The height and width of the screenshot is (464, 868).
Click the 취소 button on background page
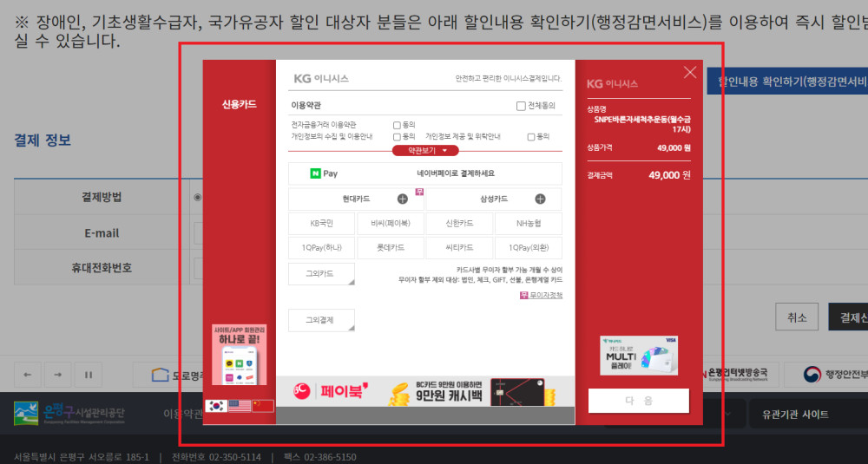pyautogui.click(x=797, y=317)
